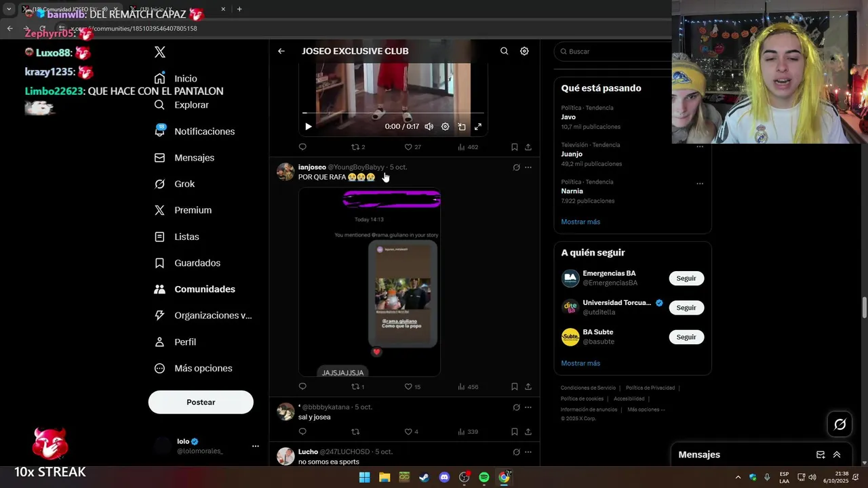Like the video post with 27 likes
This screenshot has height=488, width=868.
pos(412,147)
